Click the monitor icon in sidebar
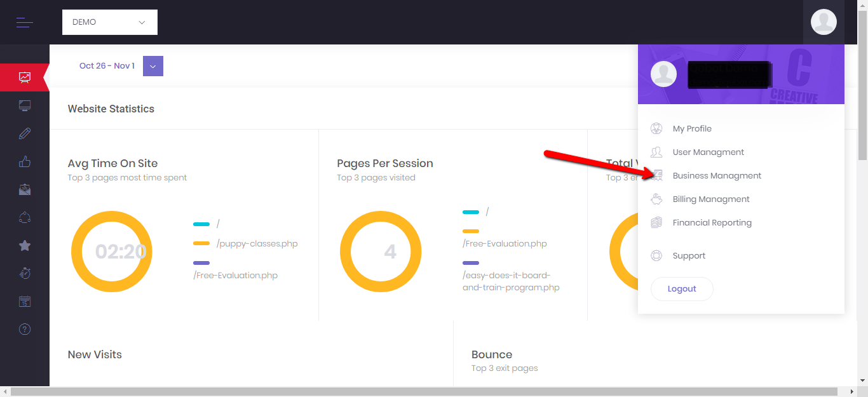Screen dimensions: 868x397 click(x=25, y=105)
